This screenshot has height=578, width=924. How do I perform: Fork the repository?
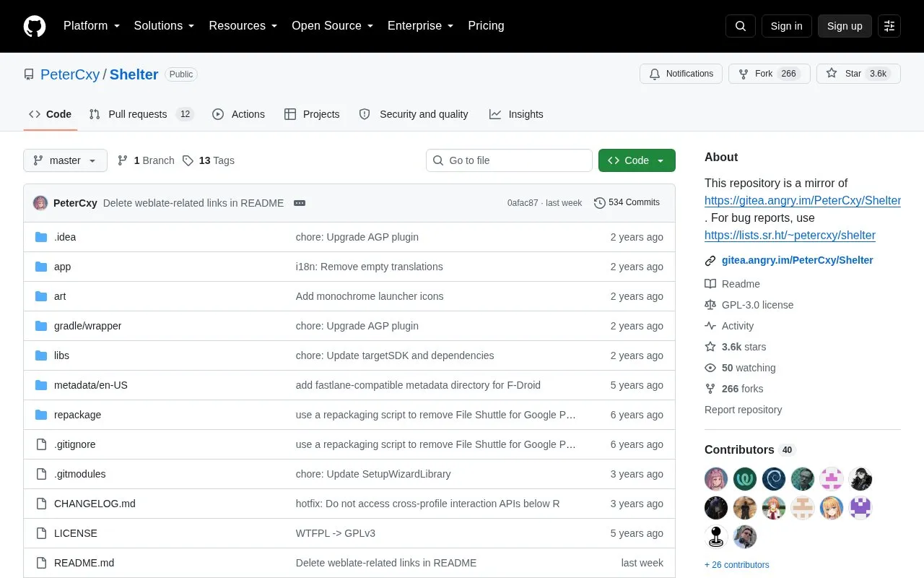pyautogui.click(x=769, y=74)
